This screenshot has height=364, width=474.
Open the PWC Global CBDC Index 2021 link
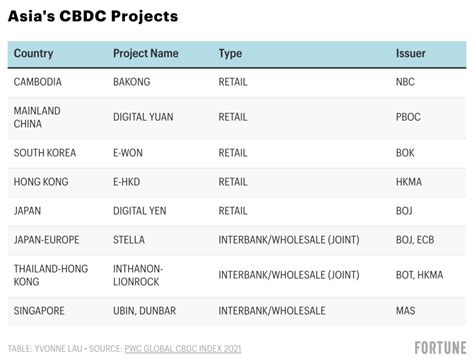tap(183, 349)
